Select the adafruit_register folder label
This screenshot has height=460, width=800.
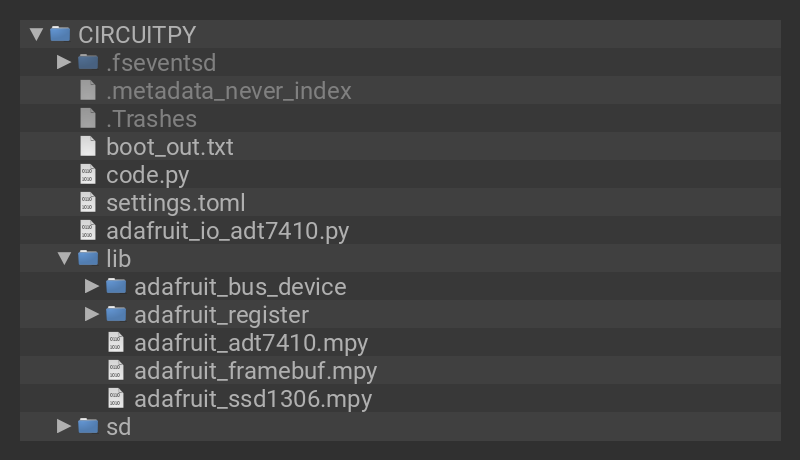point(221,314)
